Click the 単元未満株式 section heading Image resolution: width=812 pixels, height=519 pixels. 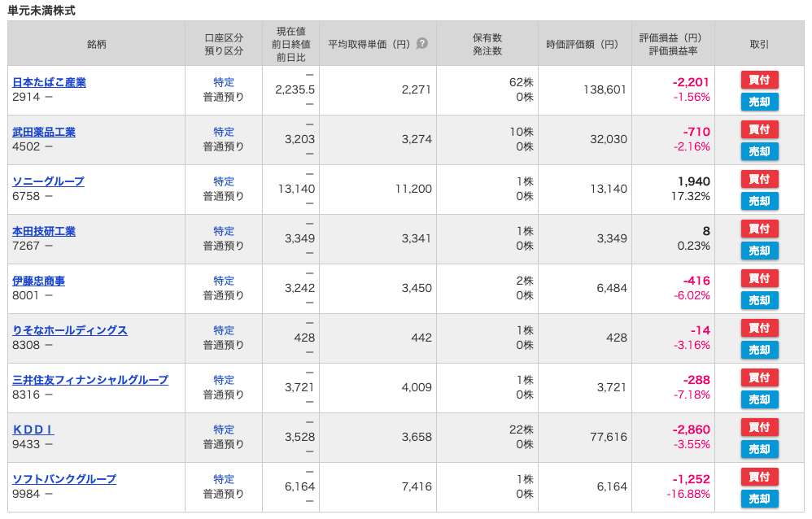(41, 11)
